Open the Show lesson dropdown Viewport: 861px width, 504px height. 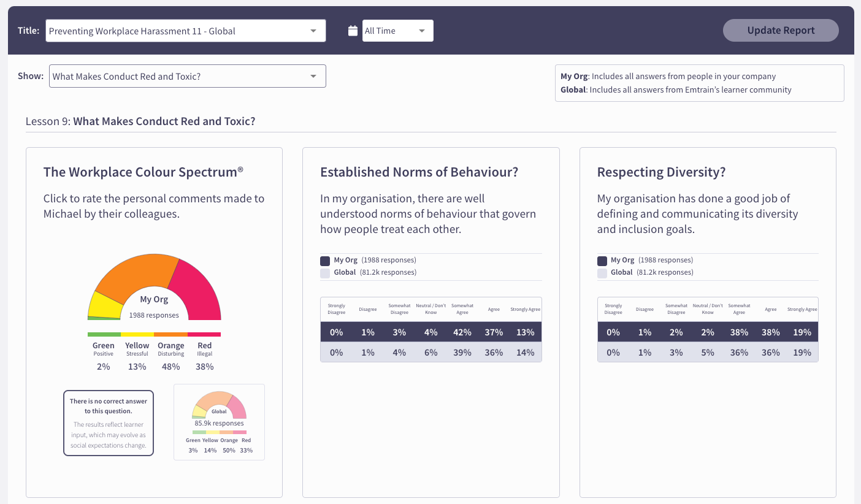click(x=187, y=77)
